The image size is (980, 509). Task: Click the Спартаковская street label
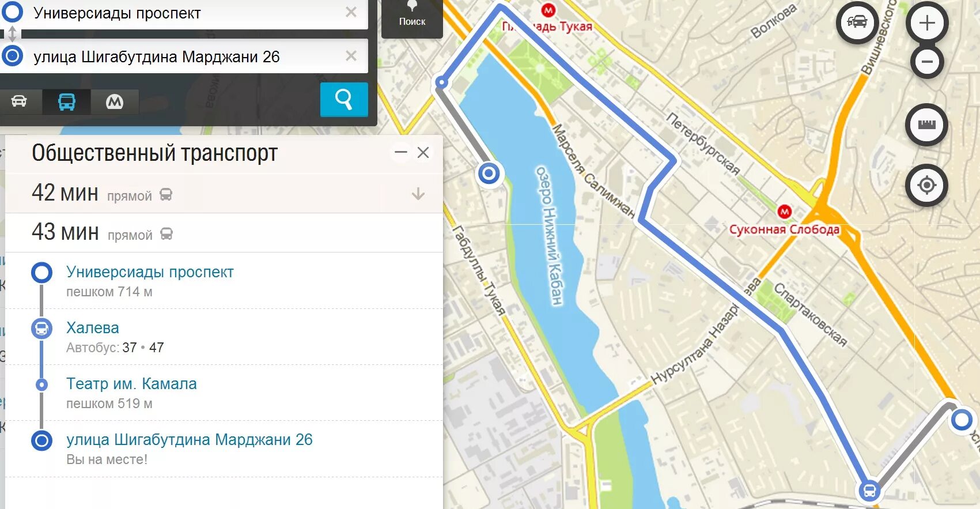point(810,315)
